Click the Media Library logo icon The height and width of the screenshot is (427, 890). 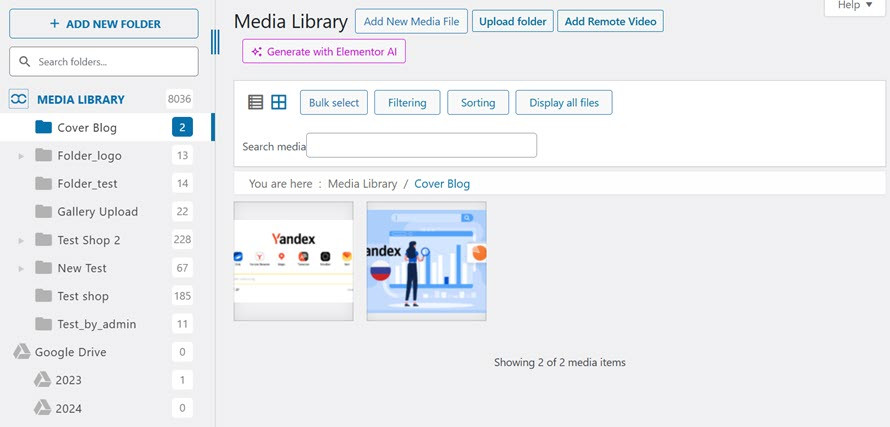(19, 99)
